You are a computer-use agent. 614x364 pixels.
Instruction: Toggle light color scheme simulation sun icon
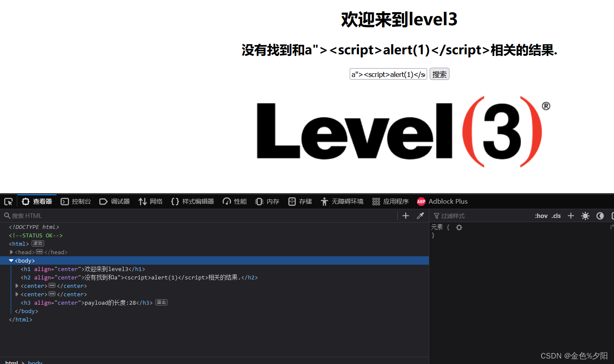click(585, 216)
